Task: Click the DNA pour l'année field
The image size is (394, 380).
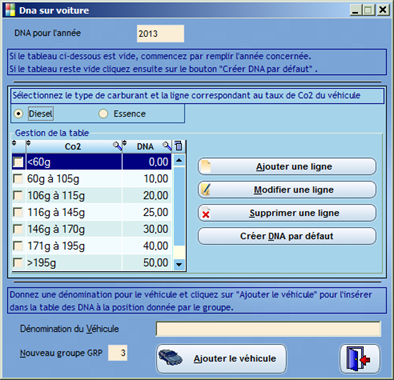Action: coord(160,34)
